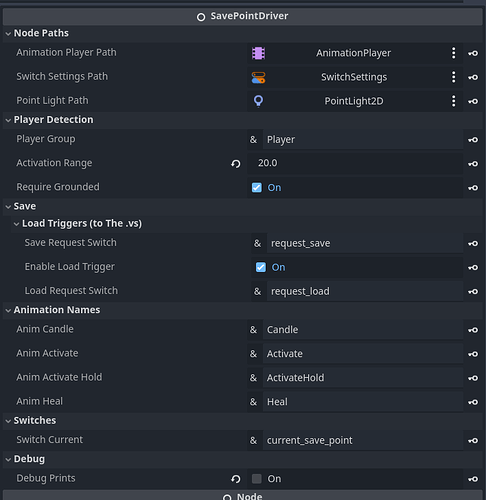Uncheck Enable Load Trigger
The height and width of the screenshot is (500, 486).
tap(261, 267)
